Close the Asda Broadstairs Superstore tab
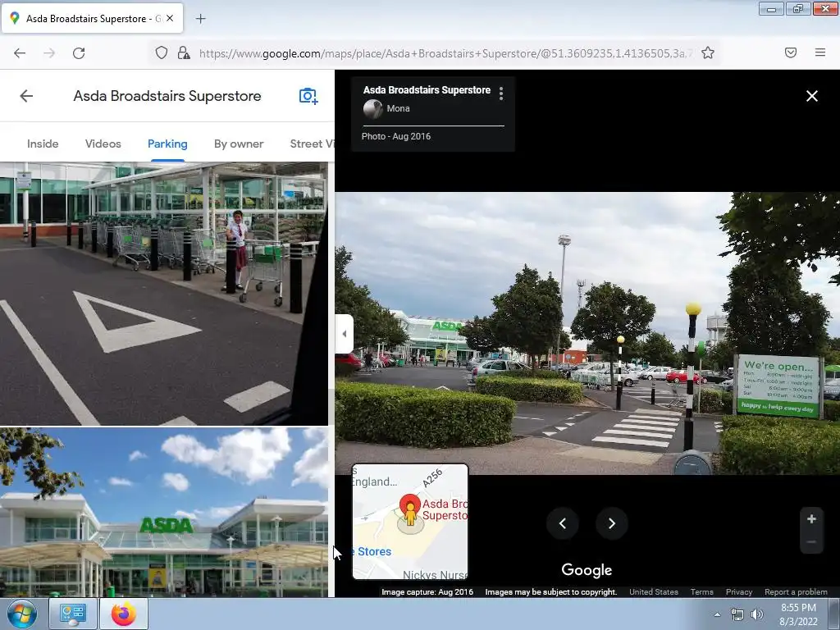The width and height of the screenshot is (840, 630). point(170,18)
